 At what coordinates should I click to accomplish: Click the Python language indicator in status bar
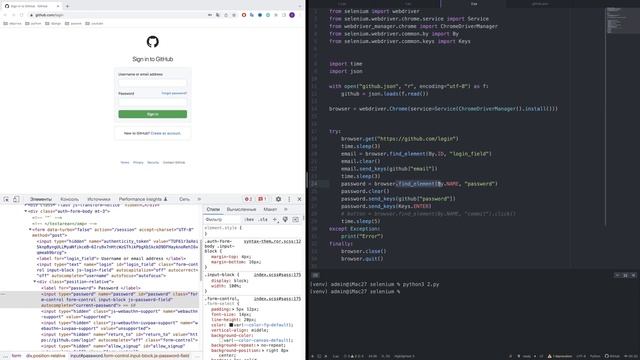(x=595, y=356)
